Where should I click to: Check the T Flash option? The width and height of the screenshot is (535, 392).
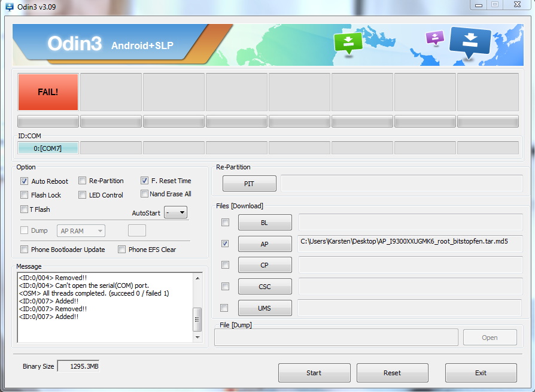pyautogui.click(x=24, y=209)
